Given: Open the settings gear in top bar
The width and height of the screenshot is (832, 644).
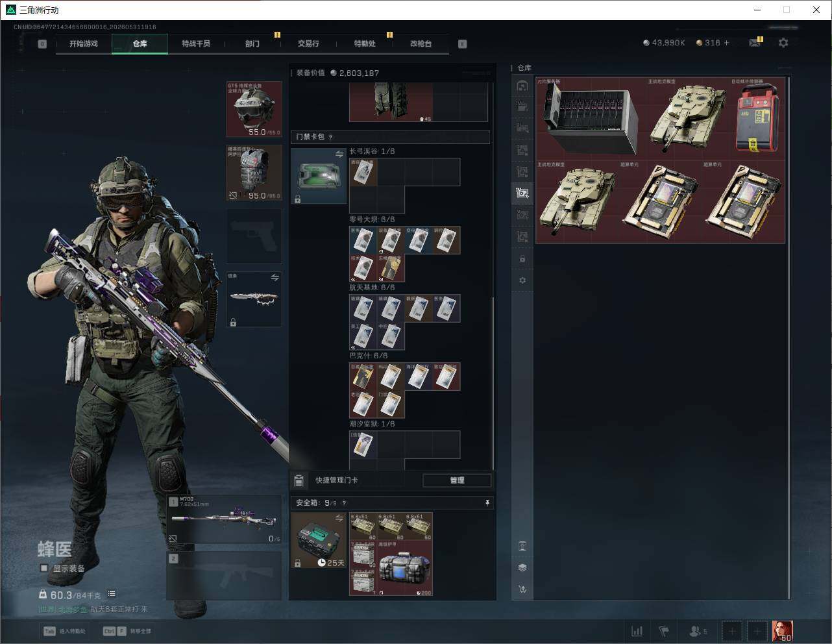Looking at the screenshot, I should 783,43.
